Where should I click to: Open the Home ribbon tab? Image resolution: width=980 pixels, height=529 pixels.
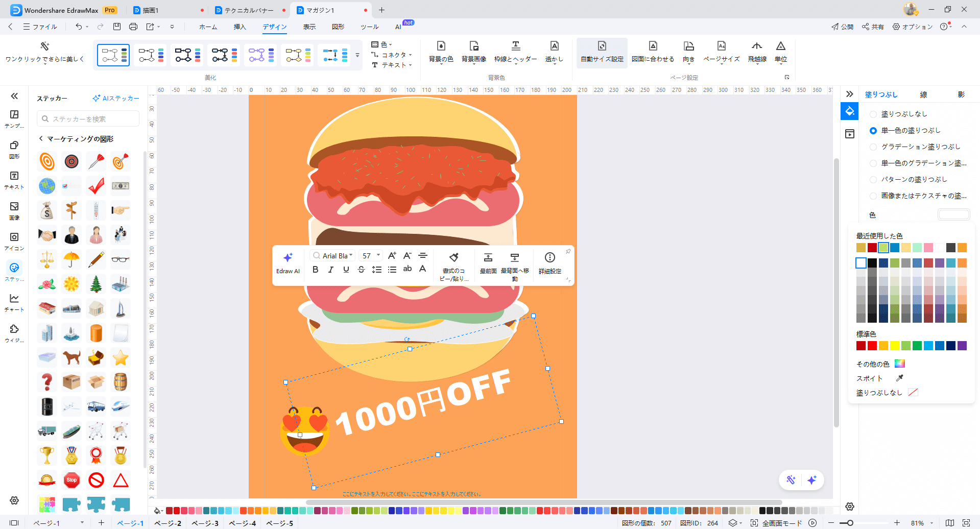208,27
